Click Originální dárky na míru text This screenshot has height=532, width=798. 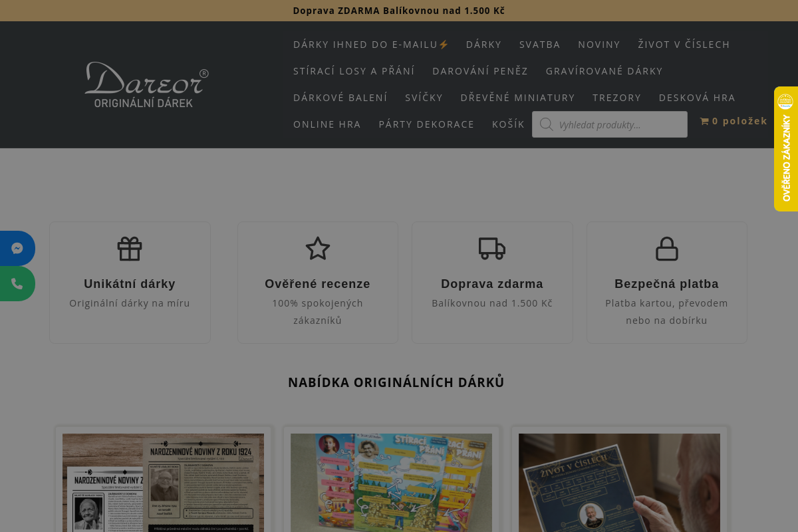point(130,303)
